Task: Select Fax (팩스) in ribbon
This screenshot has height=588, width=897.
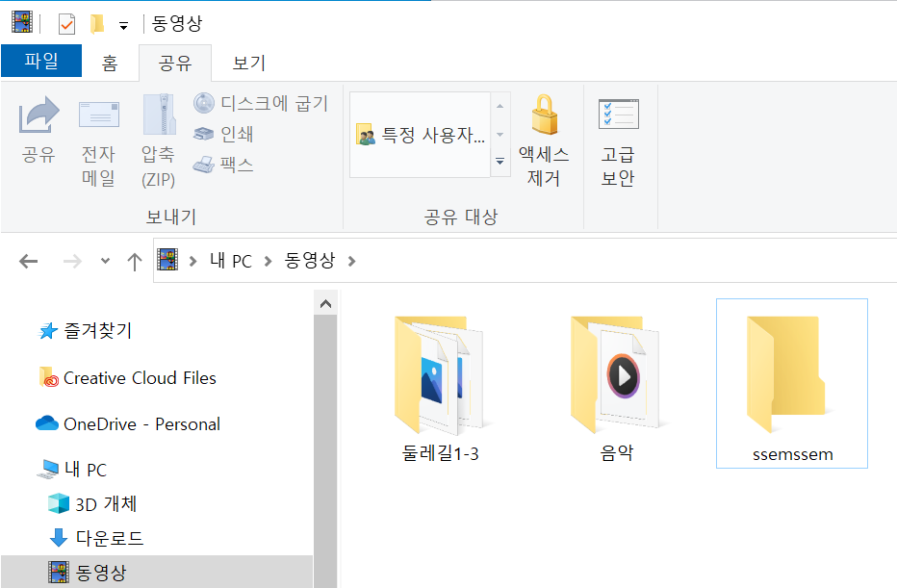Action: [x=223, y=165]
